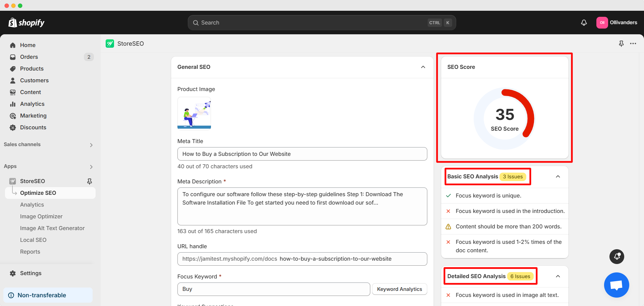This screenshot has width=644, height=306.
Task: Collapse the Basic SEO Analysis panel
Action: pyautogui.click(x=558, y=177)
